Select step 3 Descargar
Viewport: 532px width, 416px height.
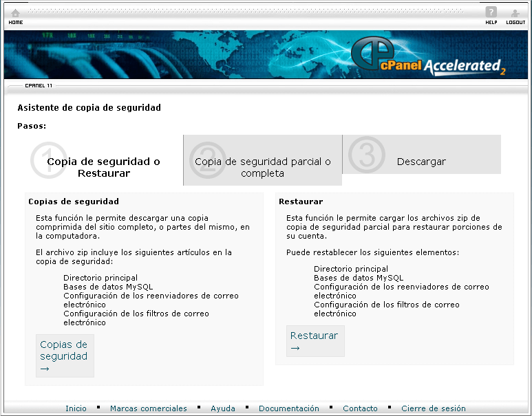(x=422, y=155)
